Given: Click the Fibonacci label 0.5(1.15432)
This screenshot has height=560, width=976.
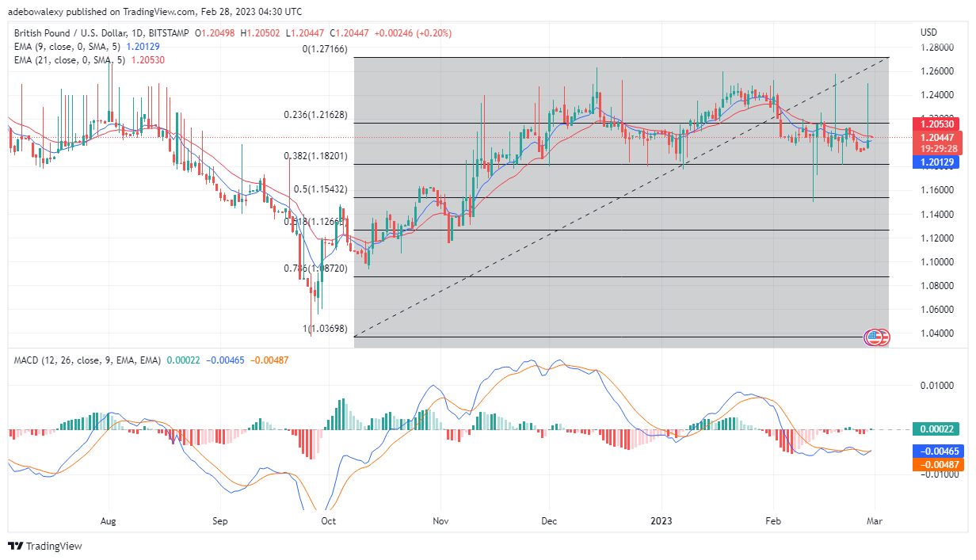Looking at the screenshot, I should [321, 189].
